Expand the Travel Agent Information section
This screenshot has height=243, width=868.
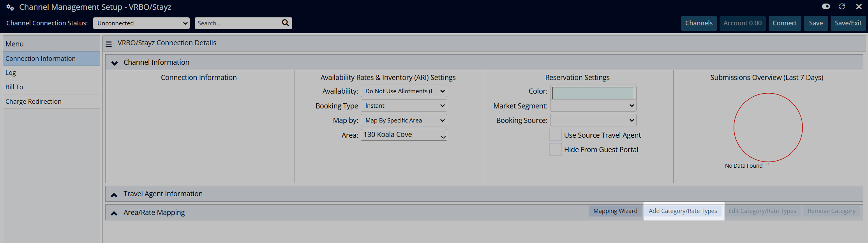click(114, 195)
